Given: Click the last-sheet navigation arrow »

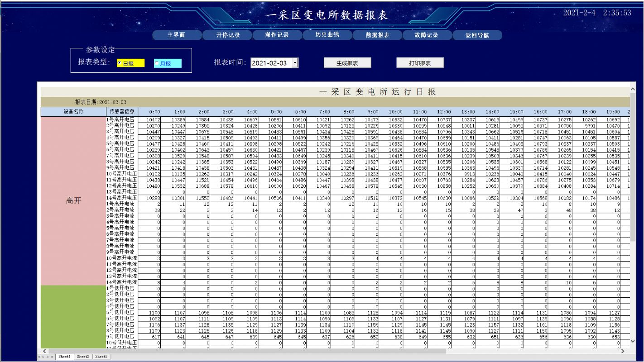Looking at the screenshot, I should (x=53, y=357).
